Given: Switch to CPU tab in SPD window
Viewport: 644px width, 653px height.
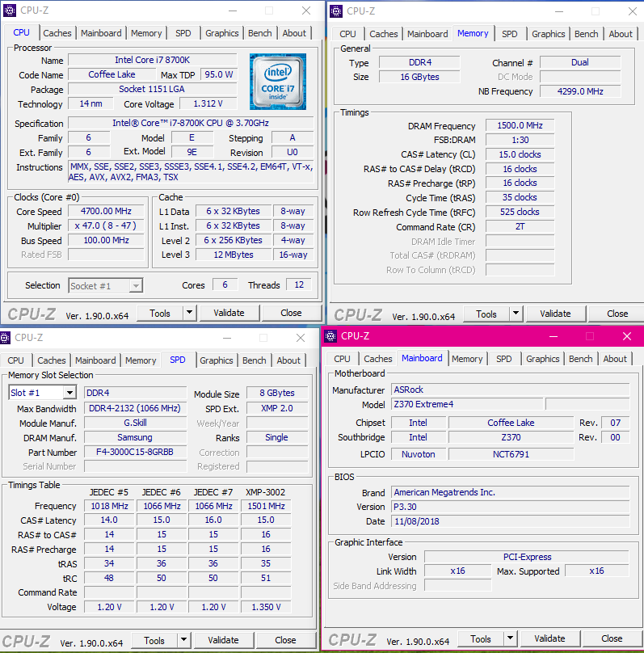Looking at the screenshot, I should [x=16, y=360].
